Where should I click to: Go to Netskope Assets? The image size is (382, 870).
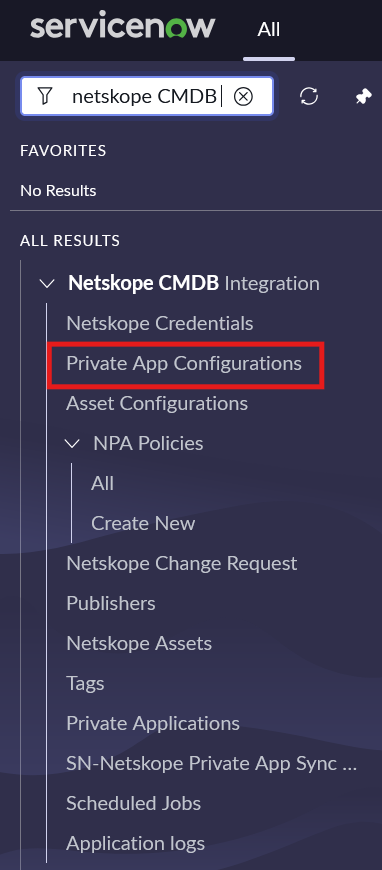(139, 643)
